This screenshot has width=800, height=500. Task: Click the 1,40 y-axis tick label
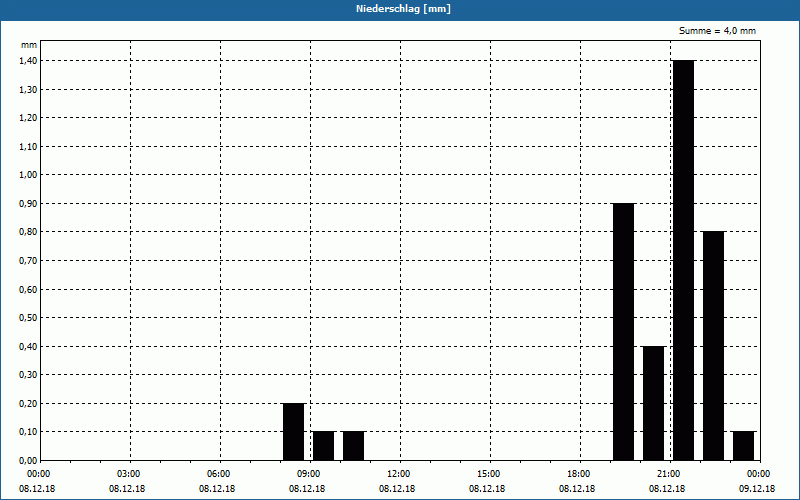click(x=27, y=61)
